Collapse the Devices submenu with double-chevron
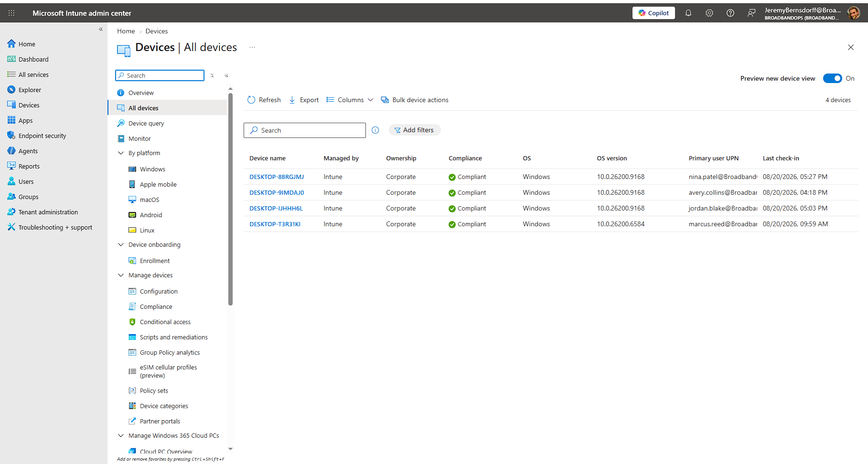 pos(226,75)
